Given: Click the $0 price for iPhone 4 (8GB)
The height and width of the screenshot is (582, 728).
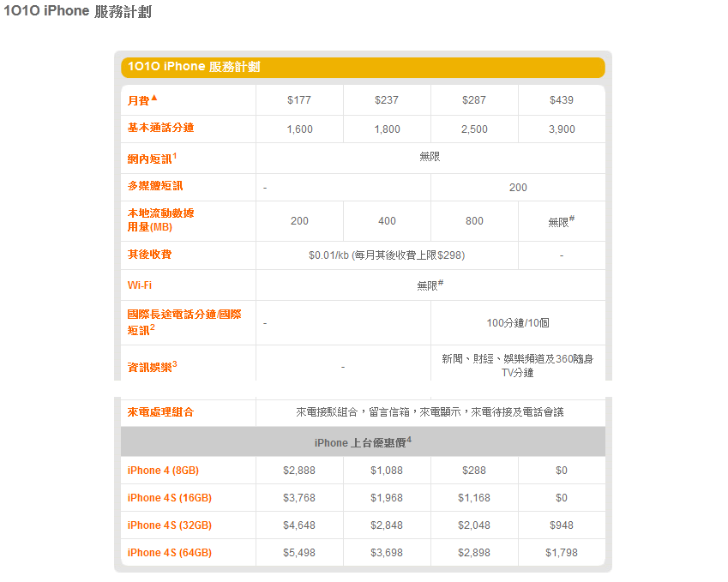Looking at the screenshot, I should (x=562, y=471).
